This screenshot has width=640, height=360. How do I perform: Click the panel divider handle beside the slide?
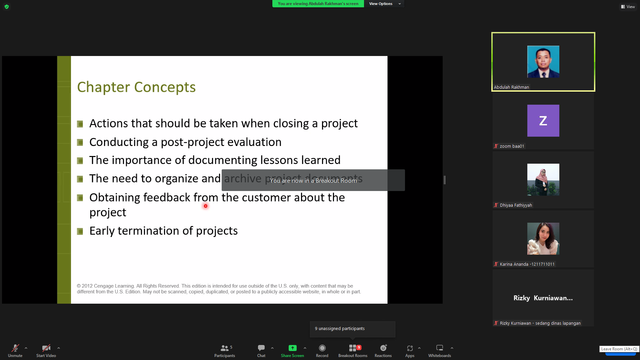click(444, 180)
